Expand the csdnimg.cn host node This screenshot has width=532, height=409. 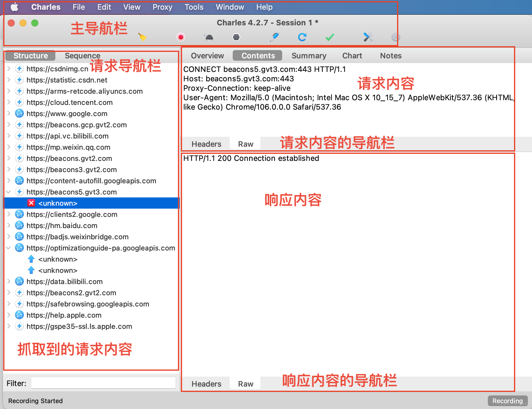(9, 69)
